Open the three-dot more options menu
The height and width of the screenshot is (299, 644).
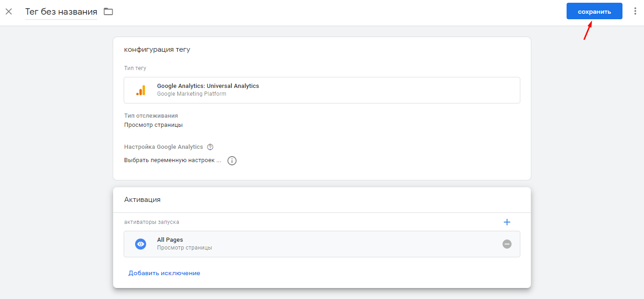(635, 11)
